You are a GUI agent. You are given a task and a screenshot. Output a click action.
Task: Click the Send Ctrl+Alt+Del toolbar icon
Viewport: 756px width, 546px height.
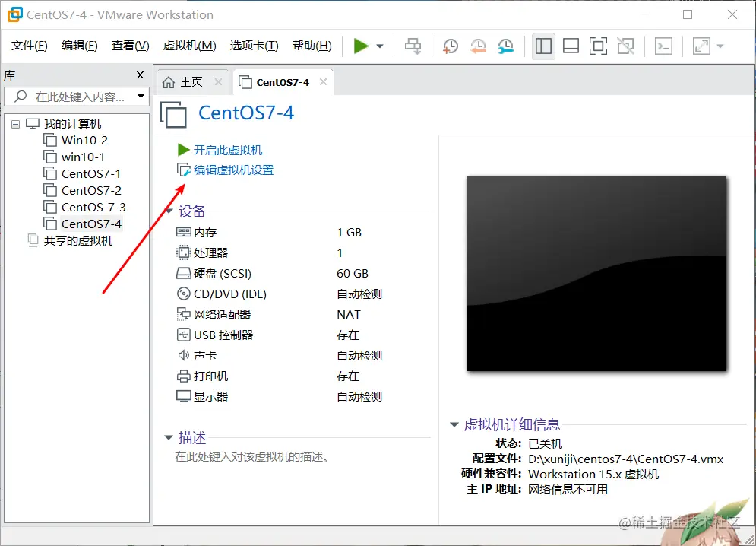click(x=413, y=46)
